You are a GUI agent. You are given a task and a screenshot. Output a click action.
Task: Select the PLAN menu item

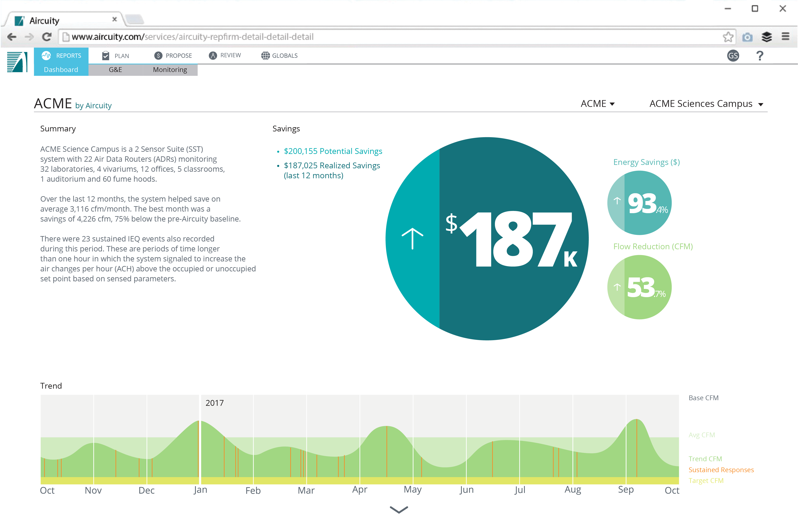tap(115, 56)
